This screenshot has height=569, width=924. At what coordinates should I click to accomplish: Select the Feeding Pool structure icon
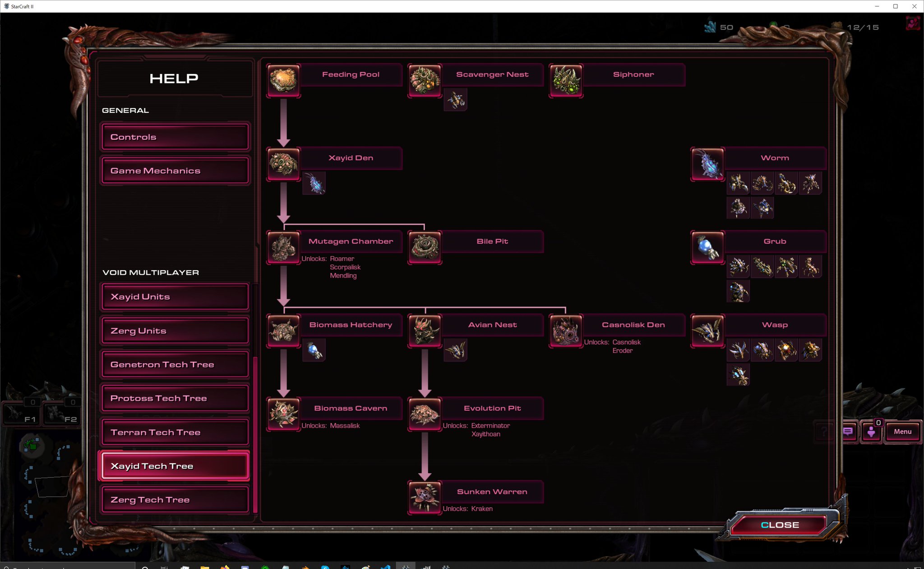[x=283, y=80]
